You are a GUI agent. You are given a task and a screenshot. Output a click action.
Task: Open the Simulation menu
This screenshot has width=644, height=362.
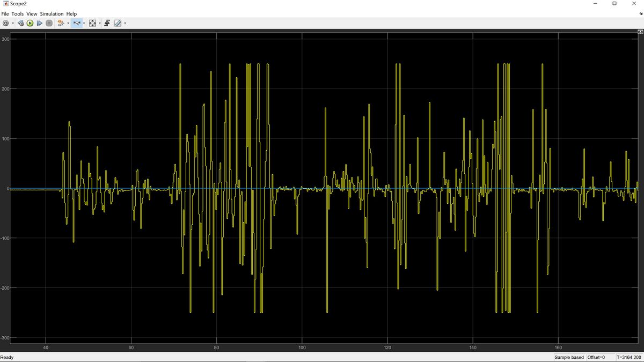click(x=52, y=13)
